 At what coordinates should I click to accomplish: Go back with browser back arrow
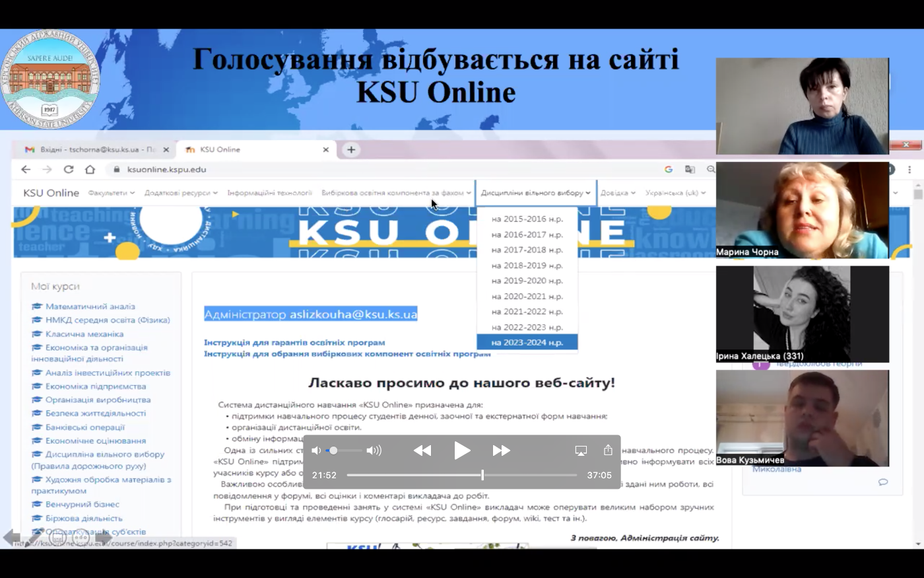26,169
